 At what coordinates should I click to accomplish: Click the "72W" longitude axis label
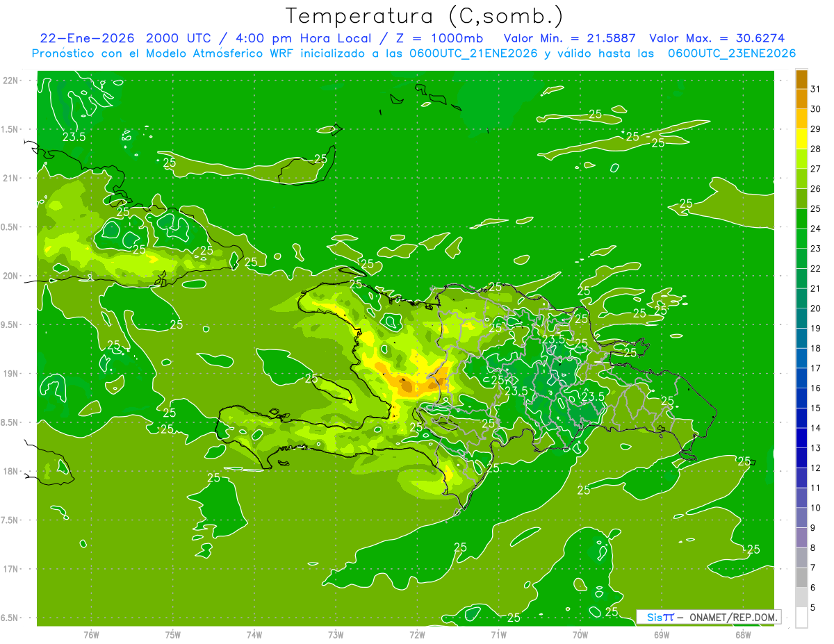(417, 635)
